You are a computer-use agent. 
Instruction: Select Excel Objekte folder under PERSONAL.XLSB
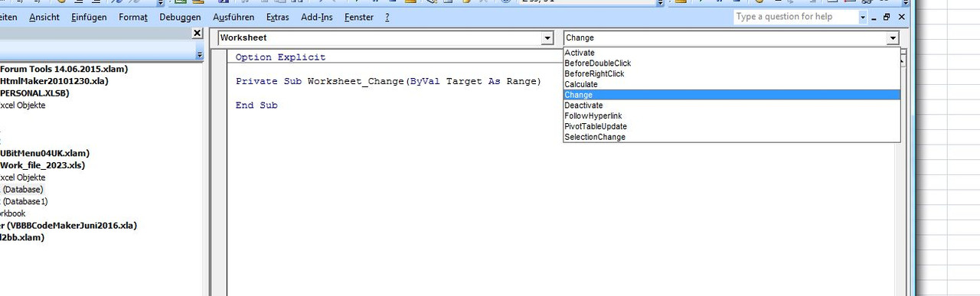click(x=22, y=106)
